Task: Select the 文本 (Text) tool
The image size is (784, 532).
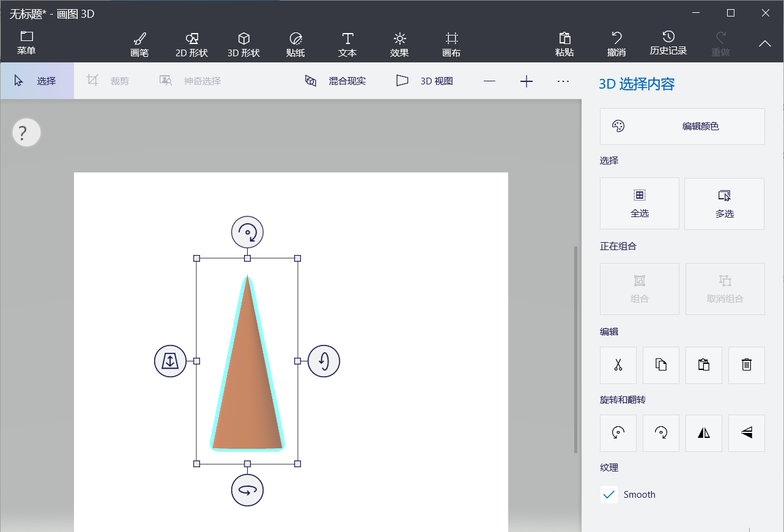Action: [x=347, y=45]
